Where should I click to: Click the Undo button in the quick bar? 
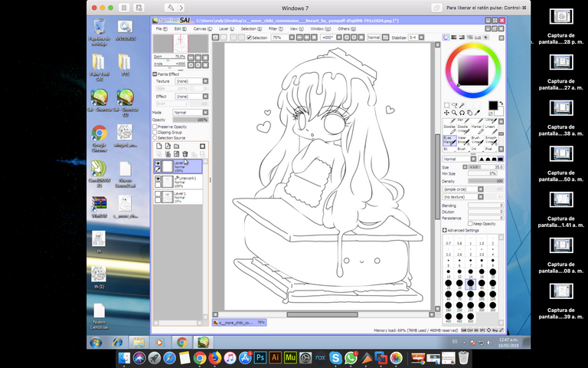click(x=216, y=37)
